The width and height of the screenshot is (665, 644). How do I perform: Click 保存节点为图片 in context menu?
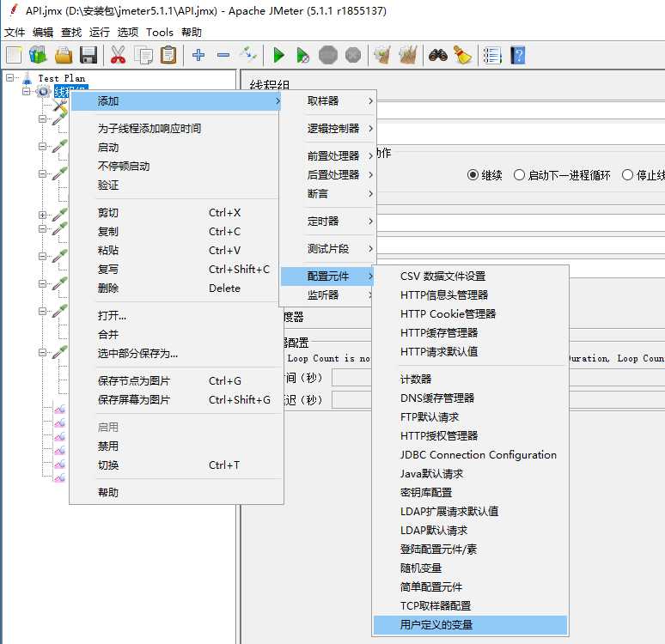pos(176,380)
